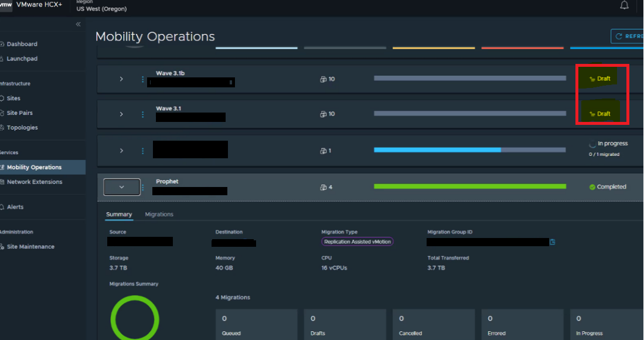Switch to the Migrations tab
644x340 pixels.
pyautogui.click(x=159, y=215)
